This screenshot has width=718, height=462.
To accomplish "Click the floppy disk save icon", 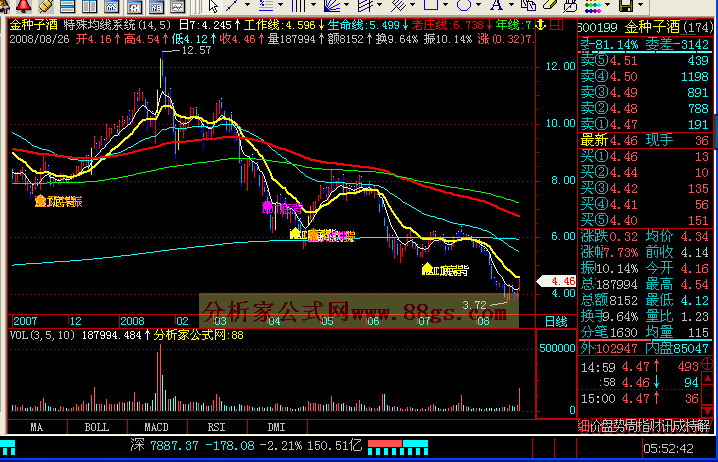I will [x=626, y=5].
